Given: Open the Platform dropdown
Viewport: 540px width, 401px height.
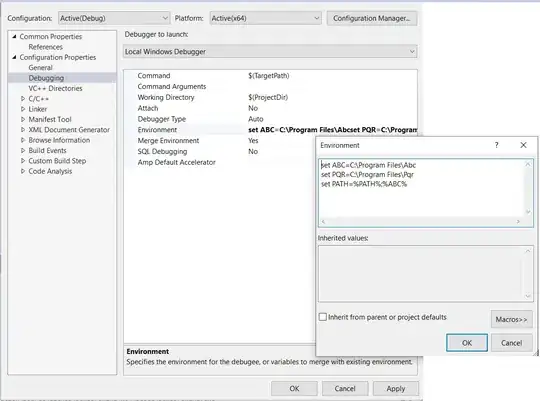Looking at the screenshot, I should tap(266, 18).
